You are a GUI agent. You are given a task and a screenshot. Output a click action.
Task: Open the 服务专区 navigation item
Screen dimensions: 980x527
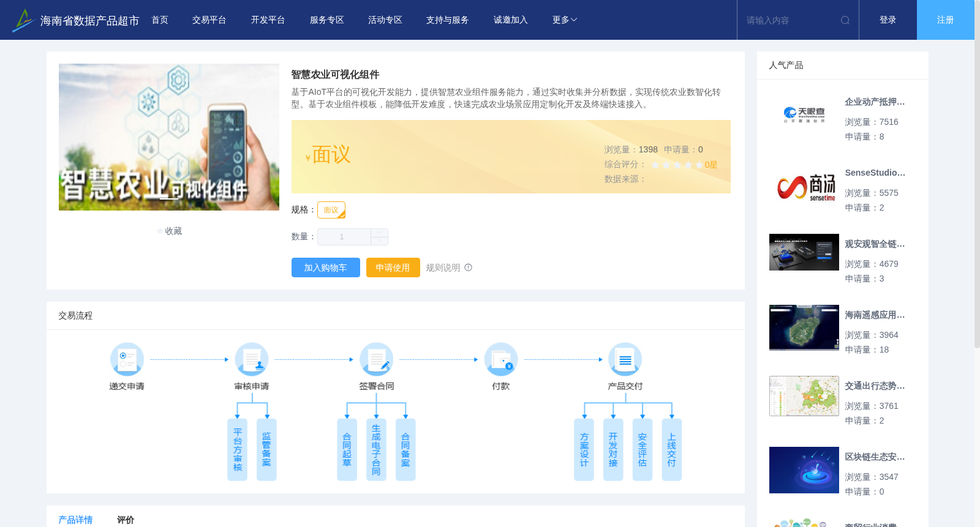click(327, 20)
